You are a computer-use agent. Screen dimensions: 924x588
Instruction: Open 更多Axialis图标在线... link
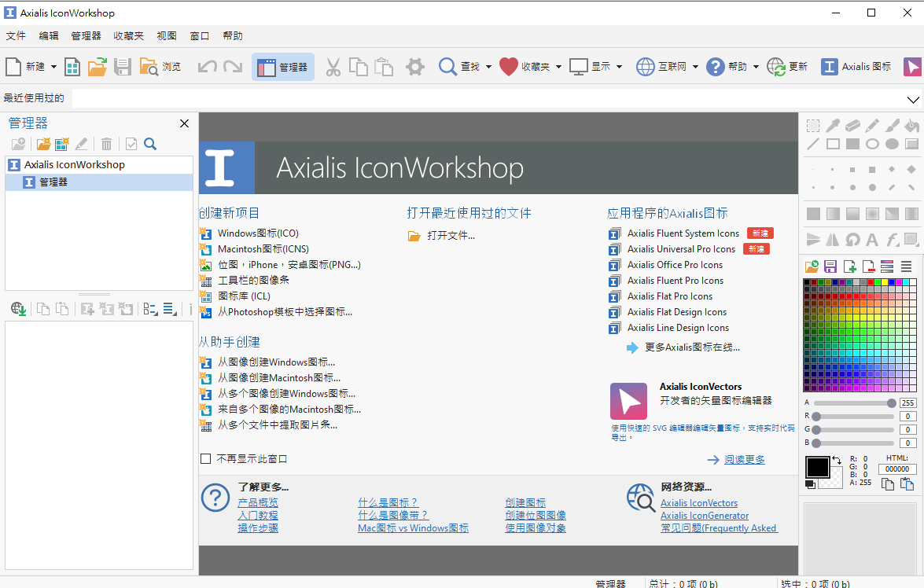tap(693, 347)
